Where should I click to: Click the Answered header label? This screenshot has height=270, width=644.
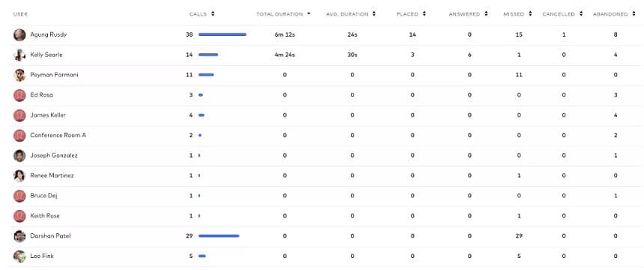tap(464, 14)
